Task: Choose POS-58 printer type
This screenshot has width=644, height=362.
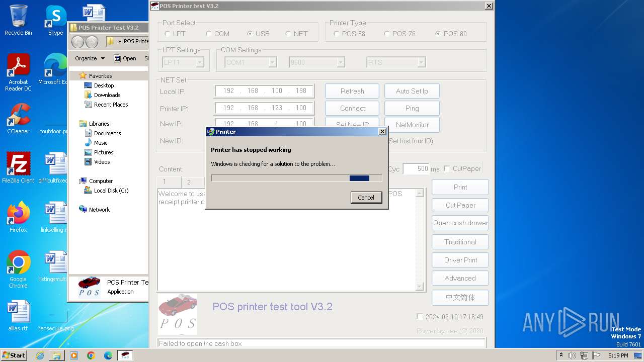Action: click(x=337, y=34)
